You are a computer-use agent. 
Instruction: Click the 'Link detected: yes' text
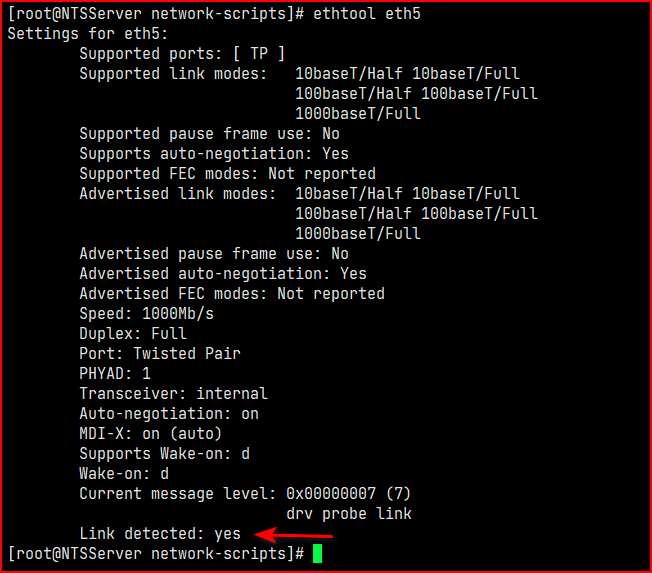(160, 533)
